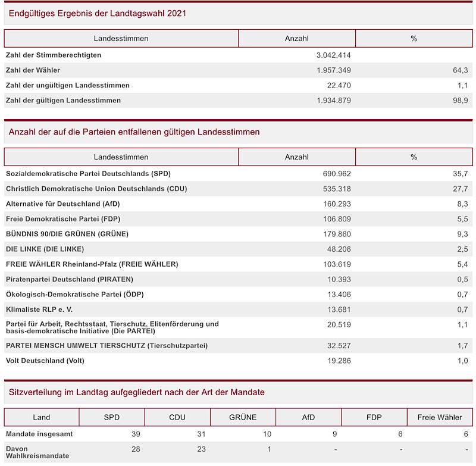Select 'Mandate insgesamt' row label

tap(39, 434)
